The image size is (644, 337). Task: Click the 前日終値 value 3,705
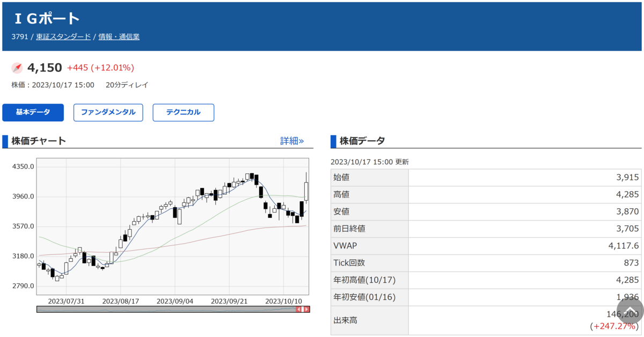[627, 229]
